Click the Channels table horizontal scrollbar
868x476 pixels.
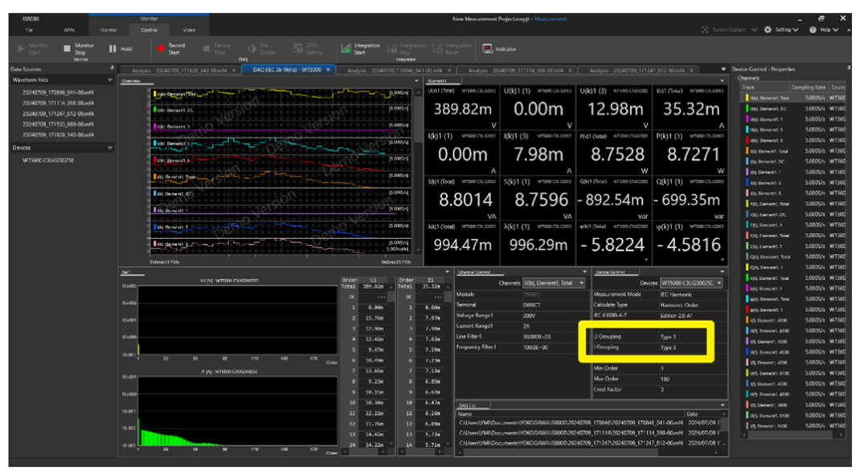click(x=793, y=435)
